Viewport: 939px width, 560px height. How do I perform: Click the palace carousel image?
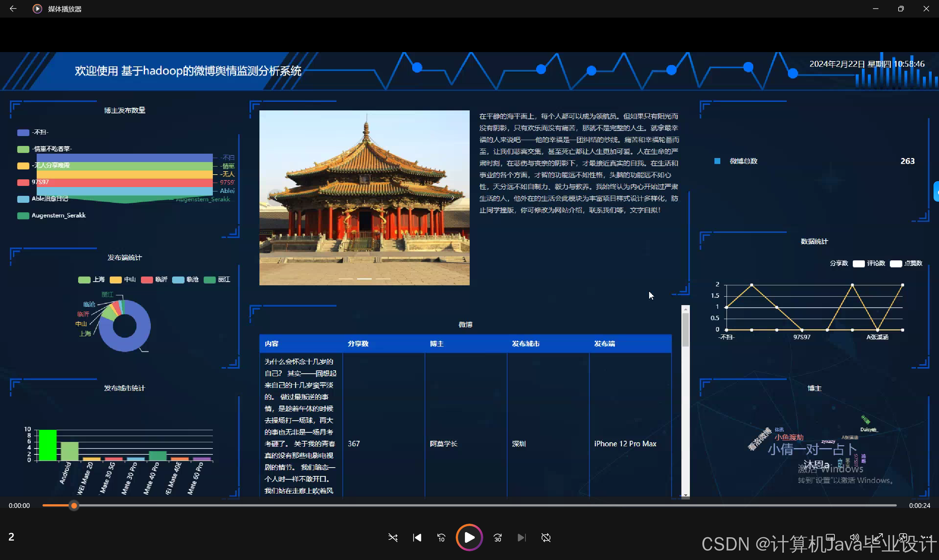pos(364,197)
